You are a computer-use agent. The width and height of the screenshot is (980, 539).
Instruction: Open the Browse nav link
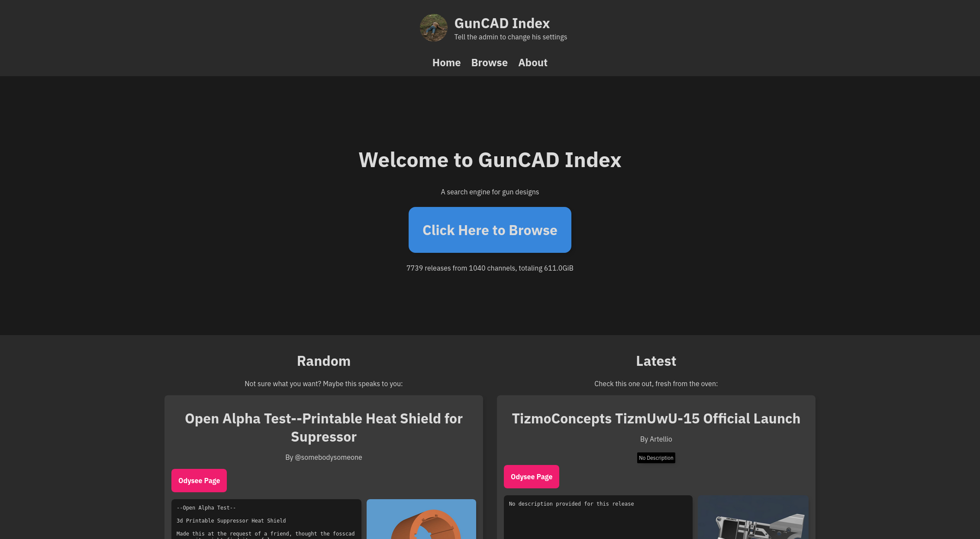[489, 63]
